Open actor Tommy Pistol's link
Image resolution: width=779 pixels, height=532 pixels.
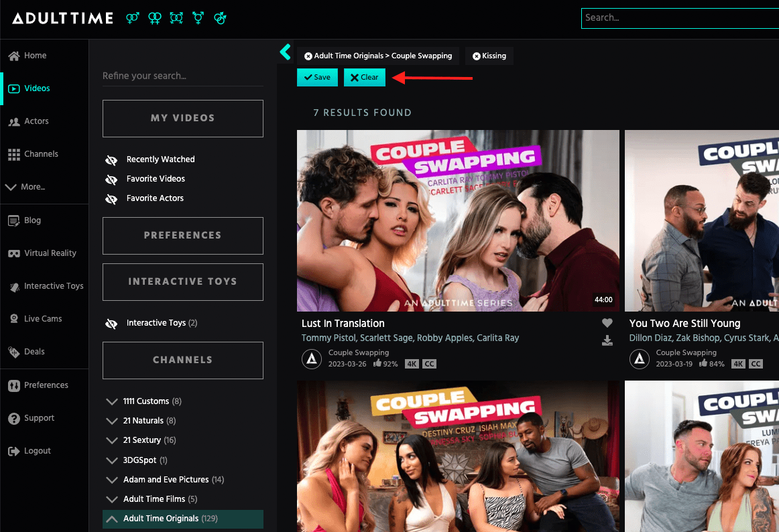point(328,338)
